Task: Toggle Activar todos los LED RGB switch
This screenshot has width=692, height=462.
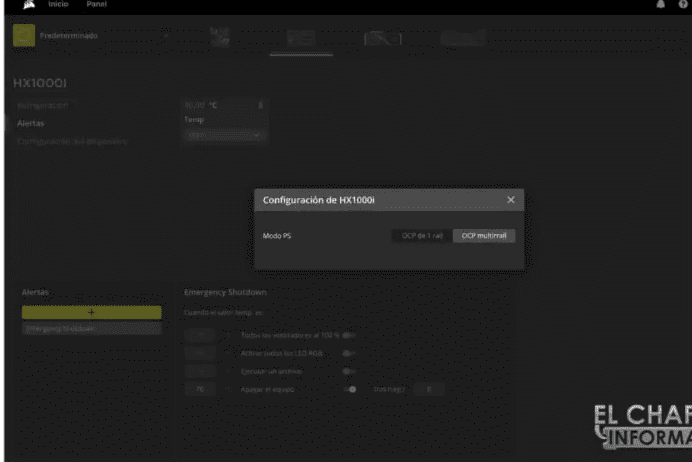Action: tap(349, 353)
